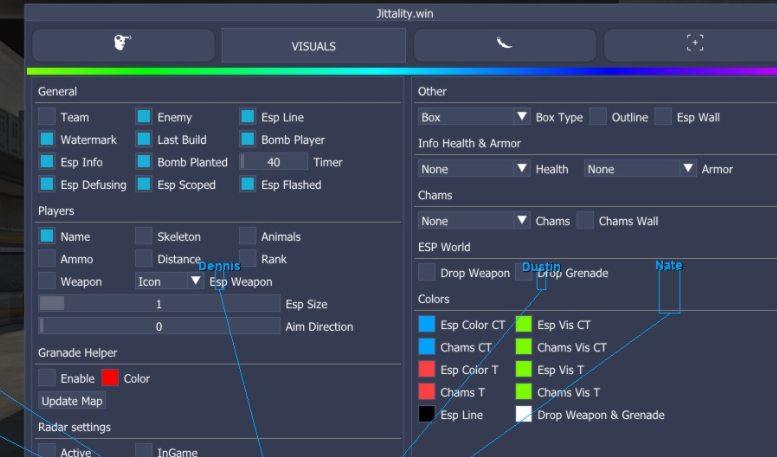Click the Esp Size slider

(x=159, y=304)
